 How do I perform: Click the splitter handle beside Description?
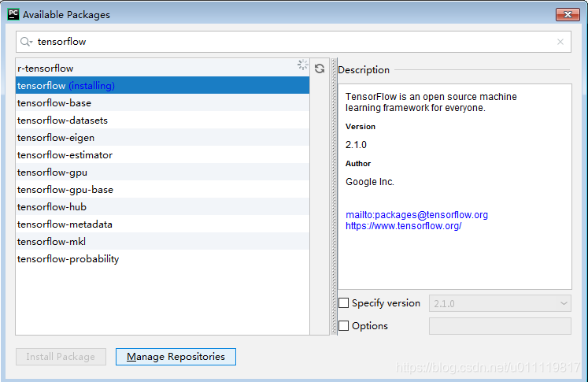[334, 196]
